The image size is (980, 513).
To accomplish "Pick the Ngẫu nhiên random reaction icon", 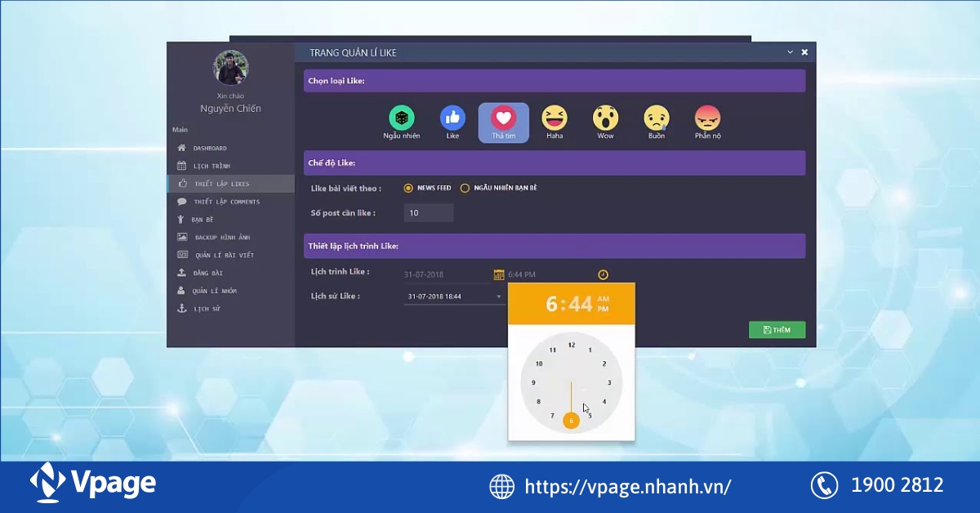I will click(402, 118).
